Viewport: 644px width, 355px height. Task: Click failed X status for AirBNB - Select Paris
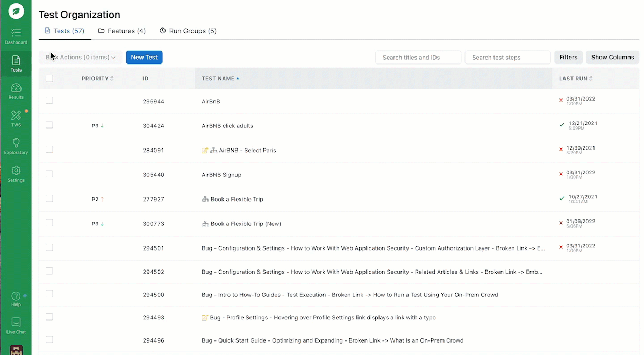tap(561, 149)
